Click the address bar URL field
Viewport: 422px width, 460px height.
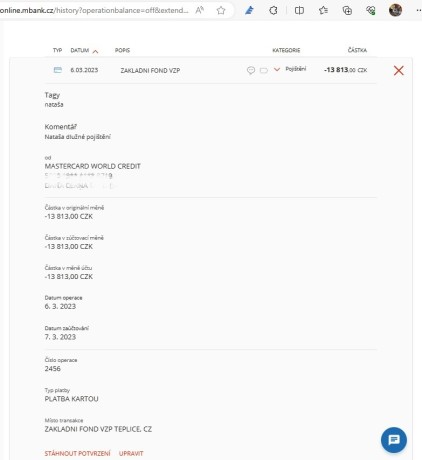pyautogui.click(x=94, y=10)
